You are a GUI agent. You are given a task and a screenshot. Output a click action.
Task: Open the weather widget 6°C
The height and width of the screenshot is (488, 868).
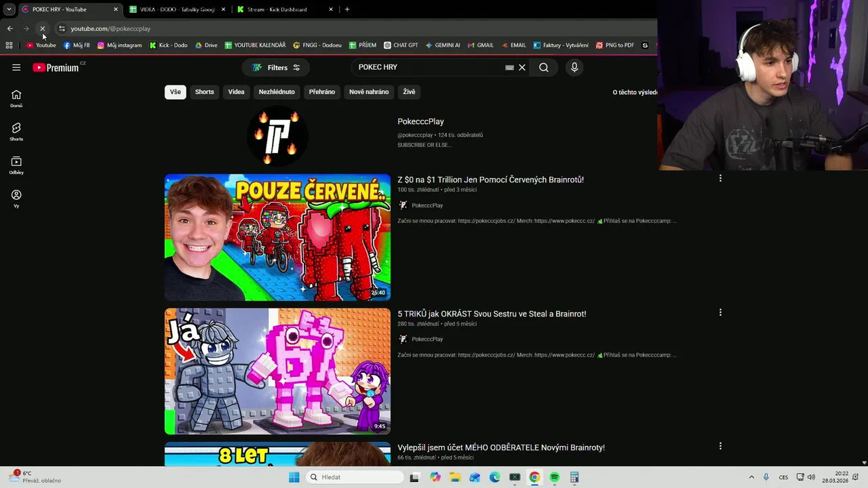(x=34, y=476)
